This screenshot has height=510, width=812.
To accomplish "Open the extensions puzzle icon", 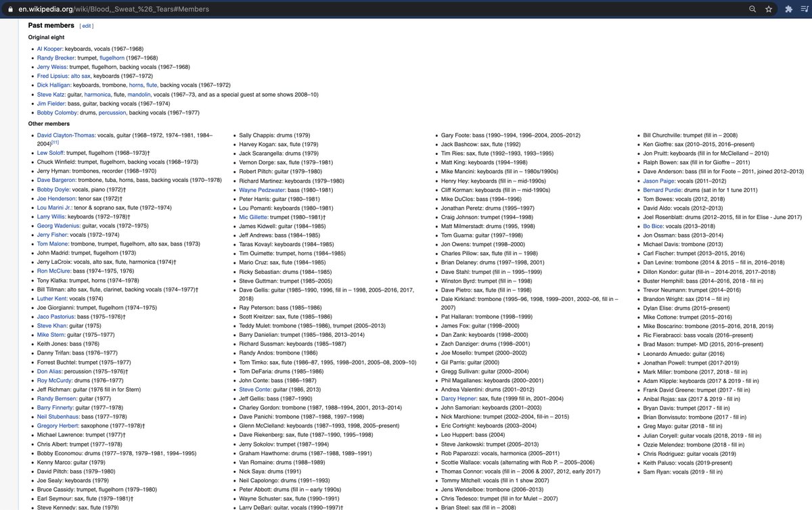I will pos(788,9).
